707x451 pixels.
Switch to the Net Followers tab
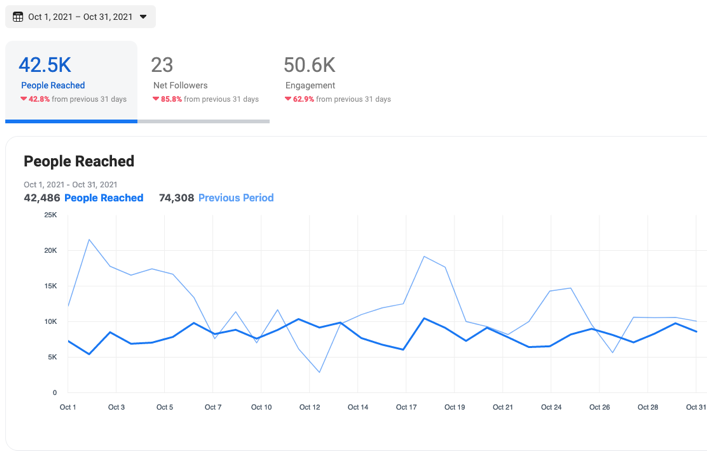204,82
